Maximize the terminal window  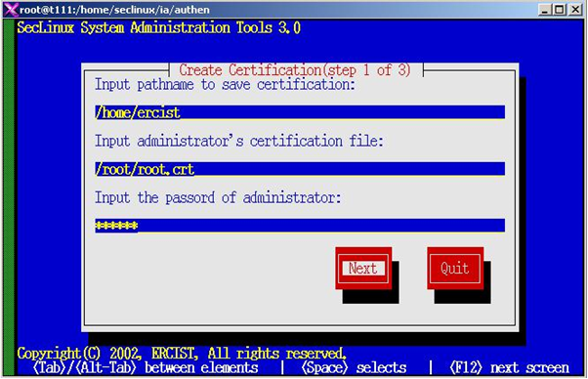[559, 10]
